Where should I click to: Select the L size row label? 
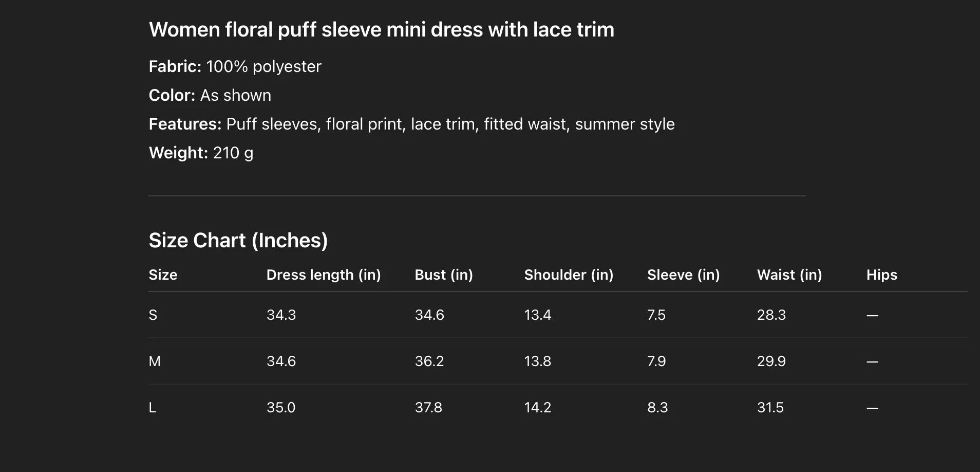(x=153, y=407)
